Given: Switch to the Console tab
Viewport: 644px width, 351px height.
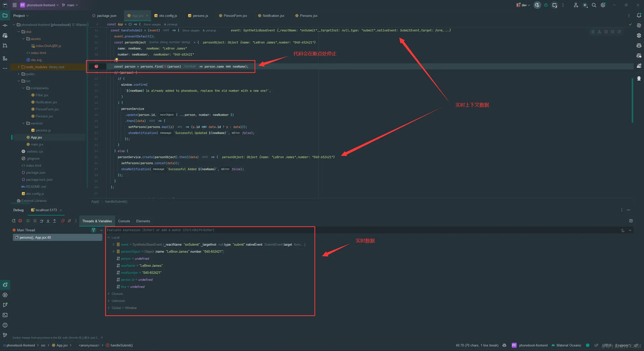Looking at the screenshot, I should point(124,221).
